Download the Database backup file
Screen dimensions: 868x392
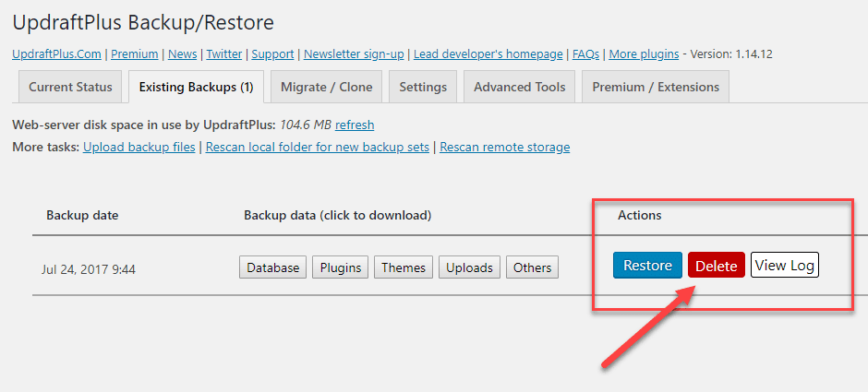point(273,267)
